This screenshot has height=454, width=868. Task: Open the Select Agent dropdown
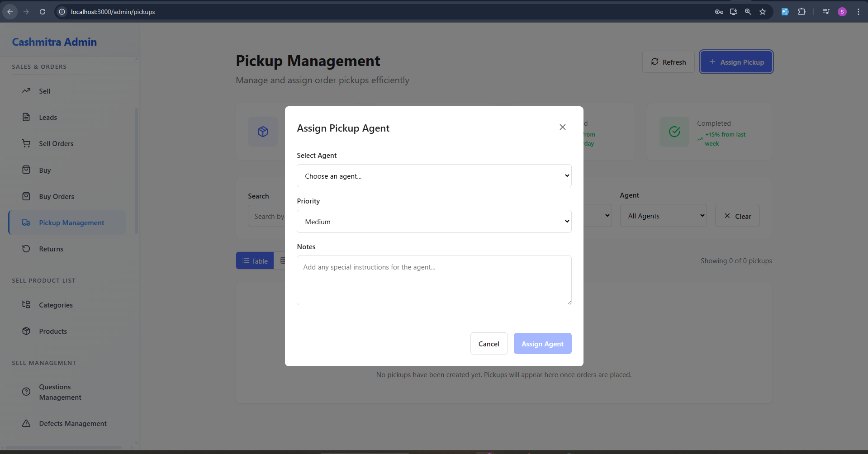[434, 176]
